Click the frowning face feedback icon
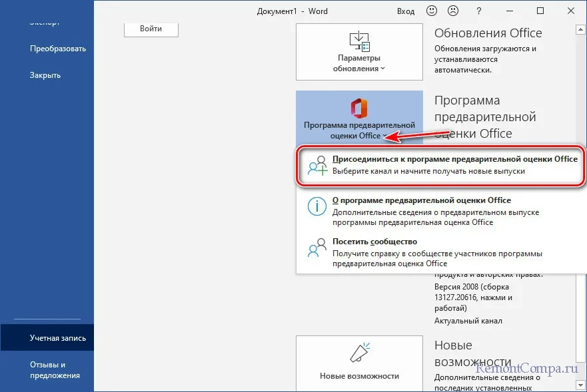 454,11
